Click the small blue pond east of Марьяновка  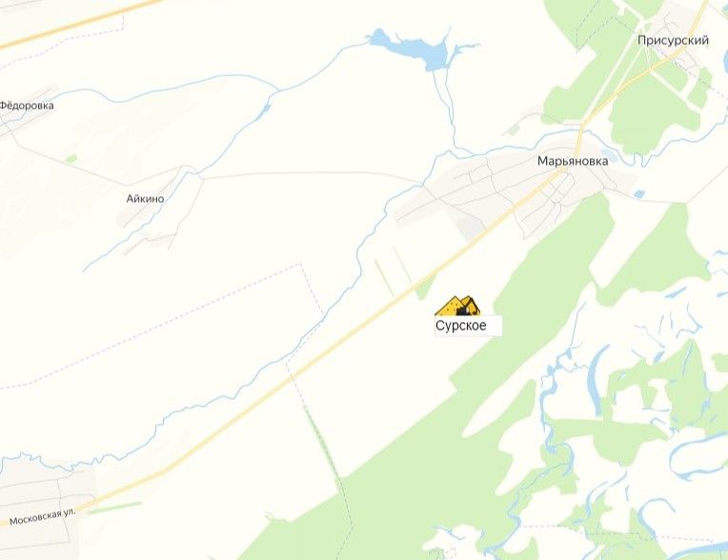click(638, 194)
